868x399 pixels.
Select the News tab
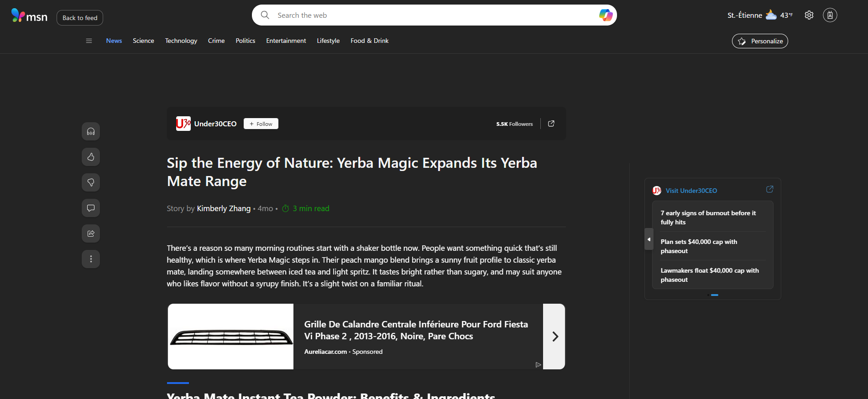coord(114,41)
